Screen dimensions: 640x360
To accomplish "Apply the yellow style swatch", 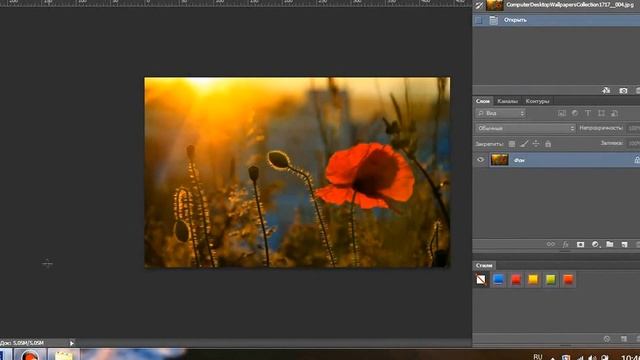I will [533, 280].
